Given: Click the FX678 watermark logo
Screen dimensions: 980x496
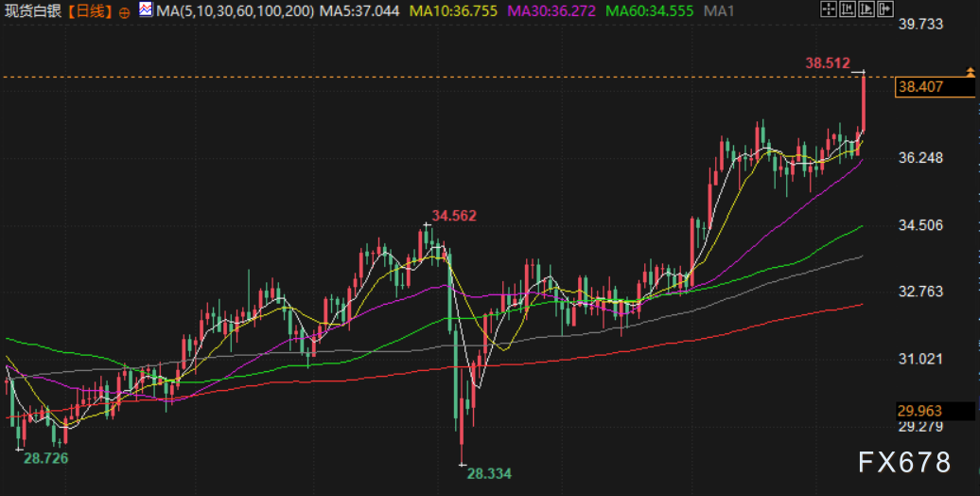Looking at the screenshot, I should click(x=904, y=462).
